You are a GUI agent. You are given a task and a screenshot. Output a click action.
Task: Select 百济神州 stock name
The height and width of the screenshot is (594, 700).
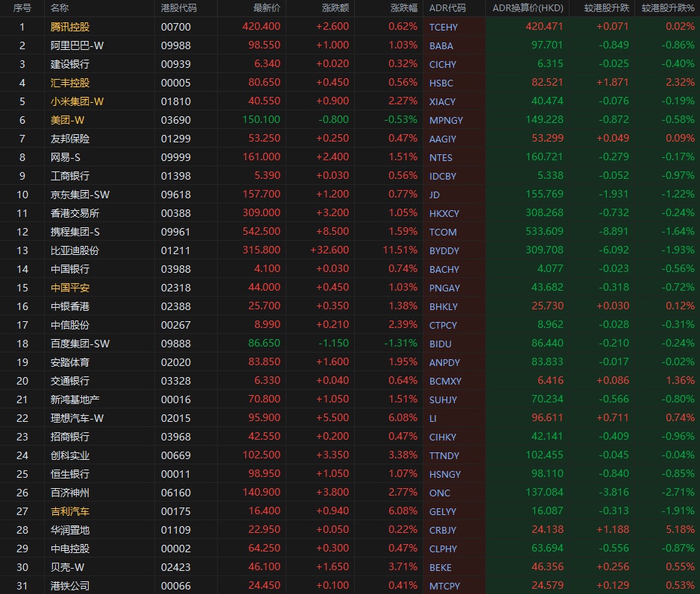[x=69, y=493]
